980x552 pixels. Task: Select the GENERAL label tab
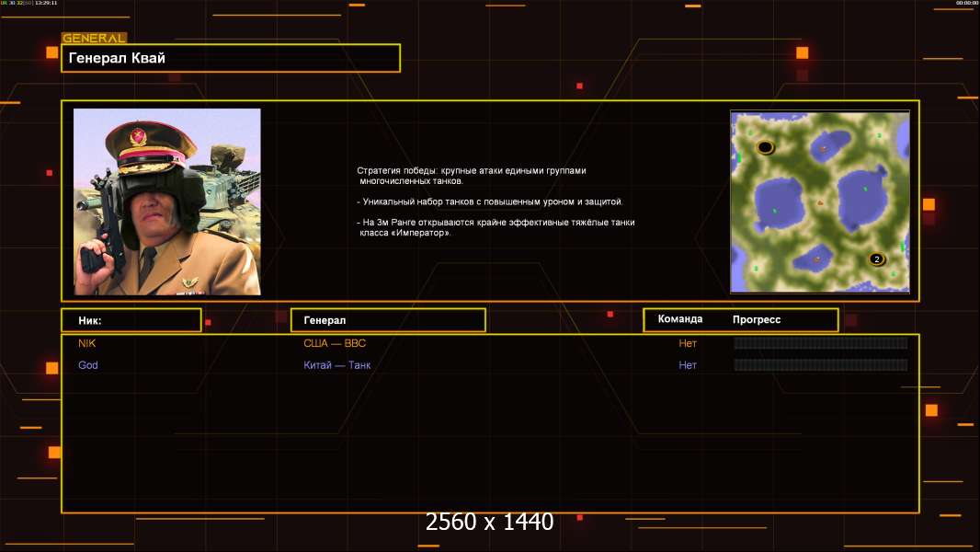tap(94, 39)
